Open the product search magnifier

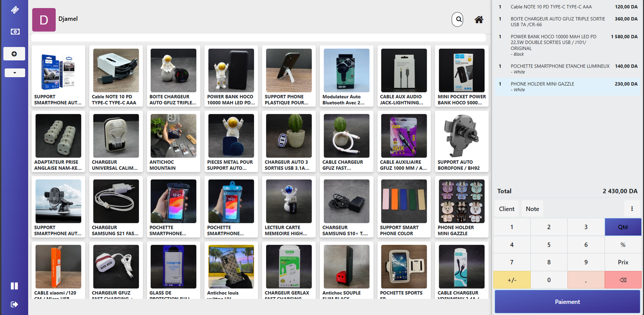(457, 19)
